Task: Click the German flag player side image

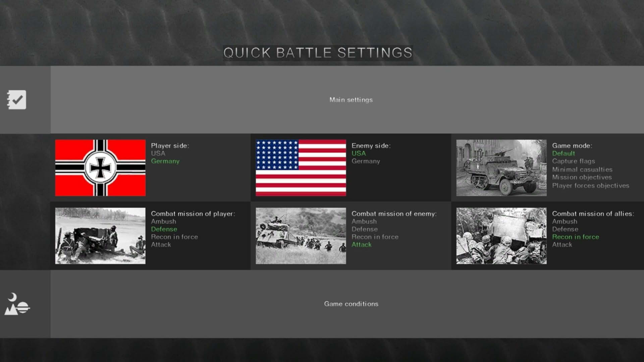Action: click(100, 168)
